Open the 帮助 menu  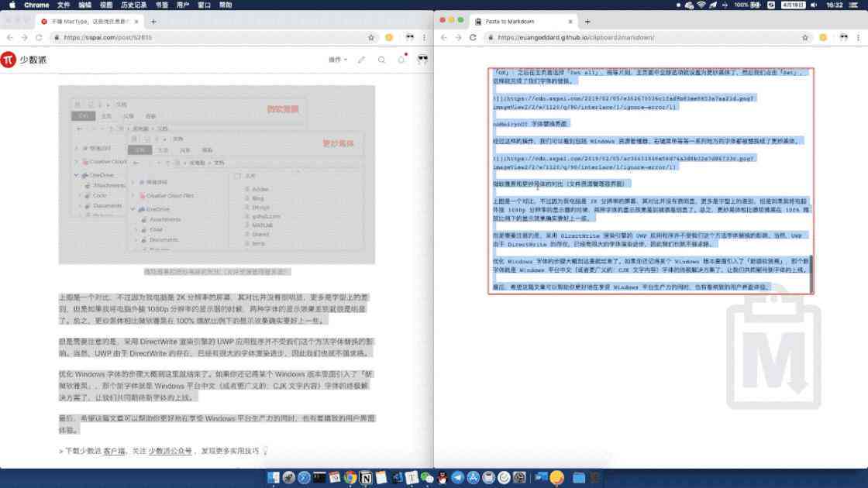pyautogui.click(x=226, y=5)
